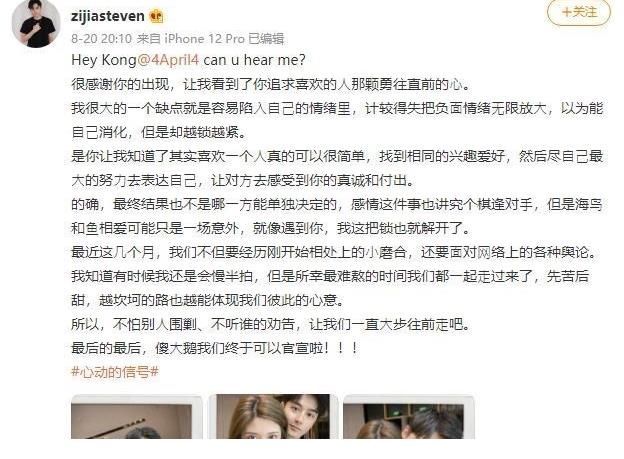Select the line starting 最近这几个月
The height and width of the screenshot is (459, 624).
[334, 252]
